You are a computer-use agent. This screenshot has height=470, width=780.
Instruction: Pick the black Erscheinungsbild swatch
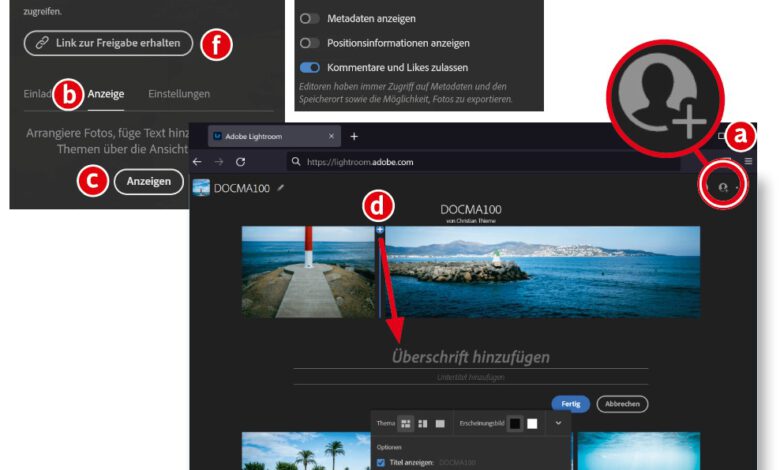515,424
